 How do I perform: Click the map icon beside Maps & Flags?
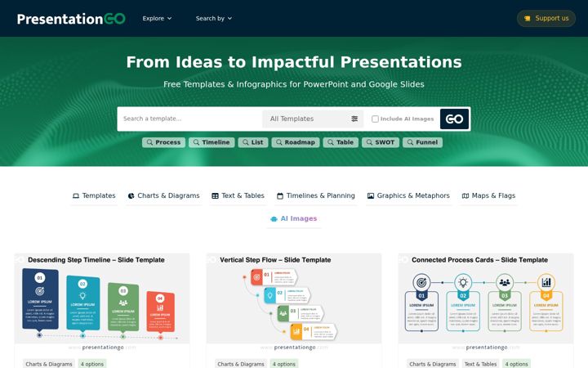coord(465,196)
